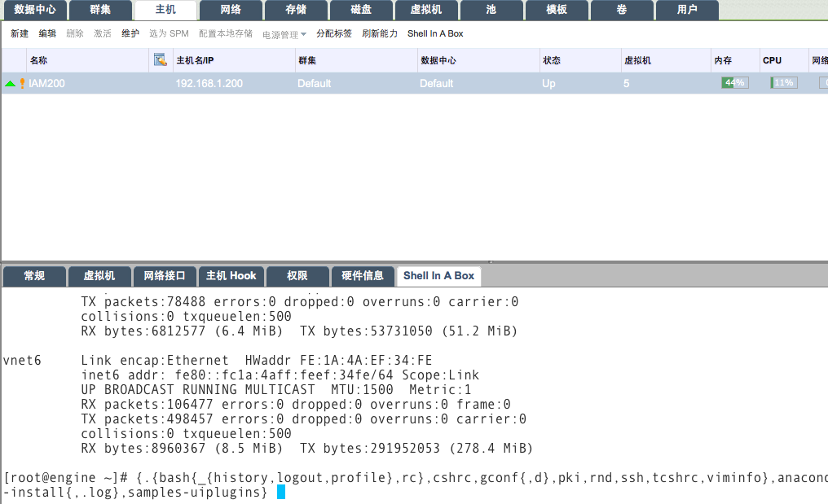Open the 网络 main tab
828x504 pixels.
[x=231, y=10]
